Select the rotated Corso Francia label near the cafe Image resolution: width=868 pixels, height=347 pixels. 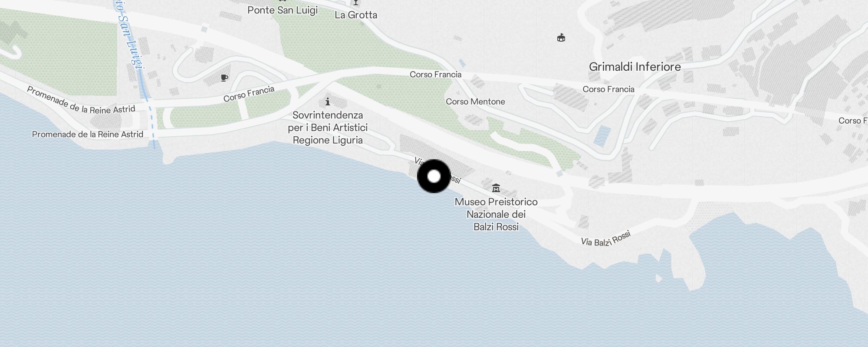point(249,94)
